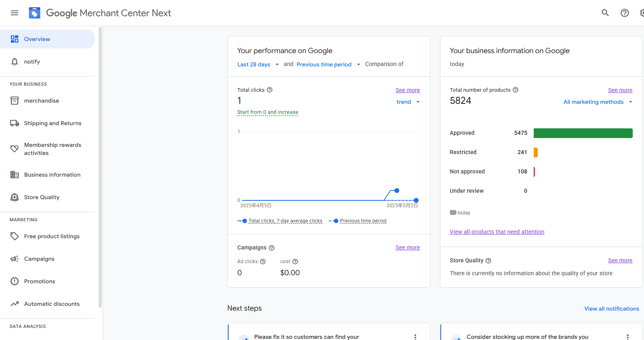
Task: Open Campaigns in sidebar
Action: tap(47, 259)
